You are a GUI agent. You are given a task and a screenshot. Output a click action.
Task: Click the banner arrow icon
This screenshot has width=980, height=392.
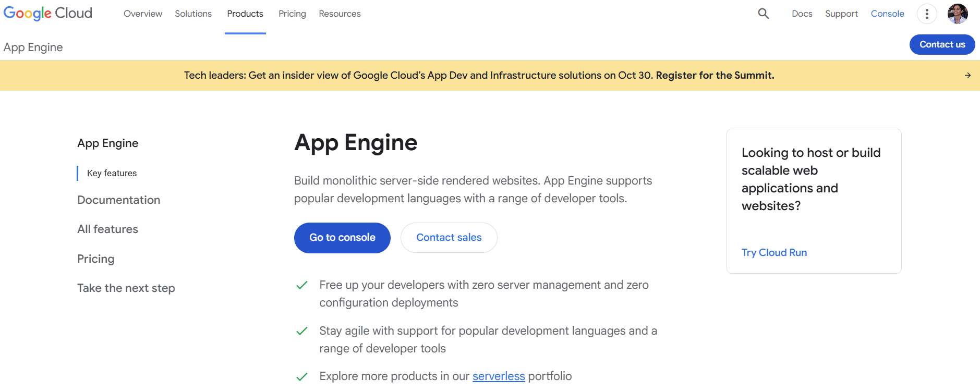[967, 76]
